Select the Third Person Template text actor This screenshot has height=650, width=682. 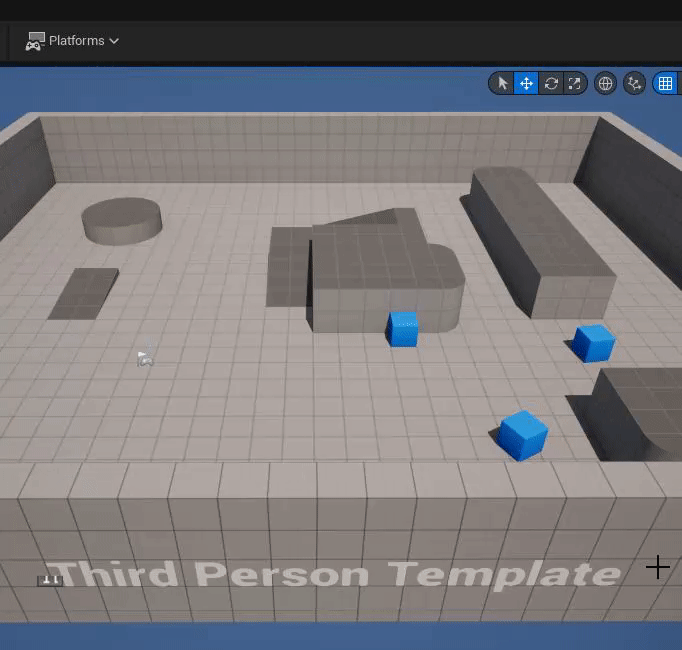[x=334, y=575]
